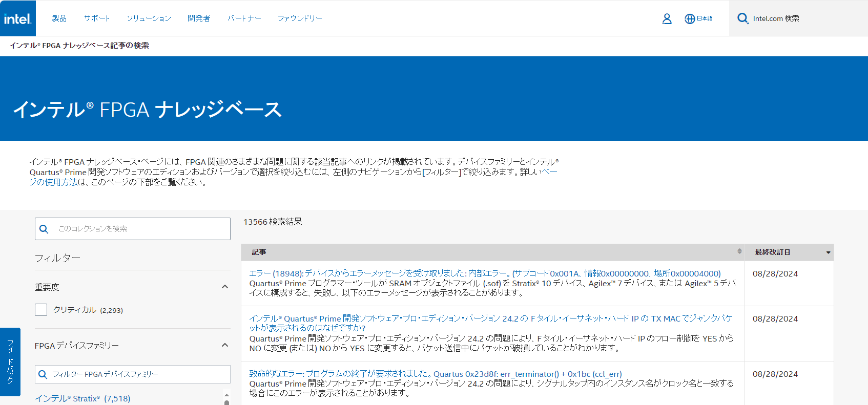Screen dimensions: 868x405
Task: Open the 製品 menu
Action: 59,18
